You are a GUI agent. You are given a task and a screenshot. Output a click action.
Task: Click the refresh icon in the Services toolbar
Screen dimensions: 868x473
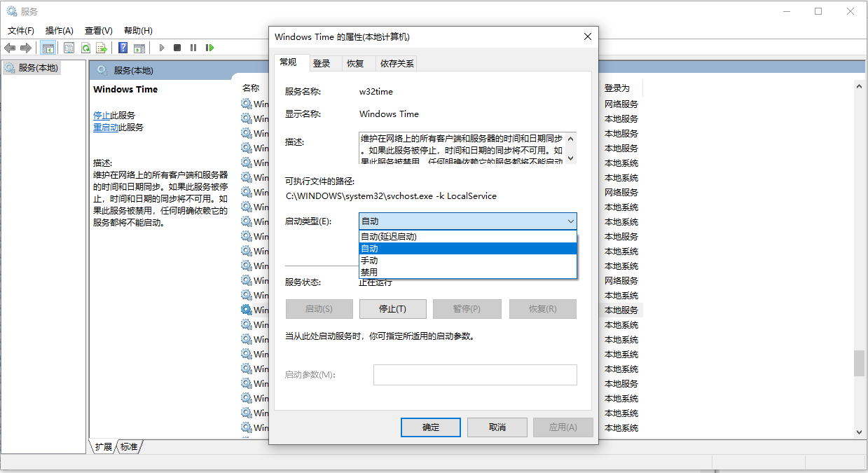click(86, 48)
